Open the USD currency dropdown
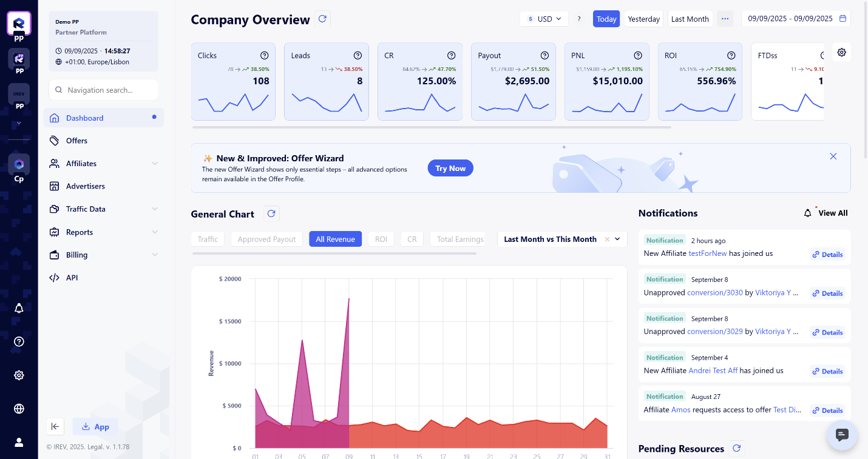 tap(544, 19)
